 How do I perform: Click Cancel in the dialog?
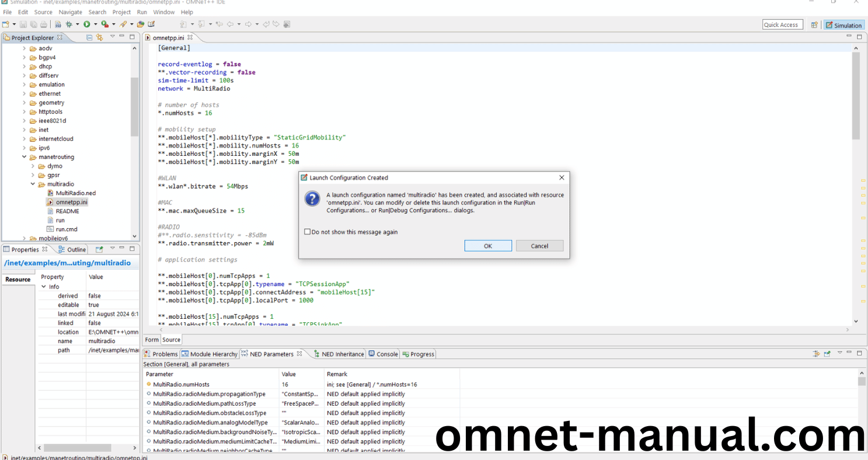pos(539,246)
